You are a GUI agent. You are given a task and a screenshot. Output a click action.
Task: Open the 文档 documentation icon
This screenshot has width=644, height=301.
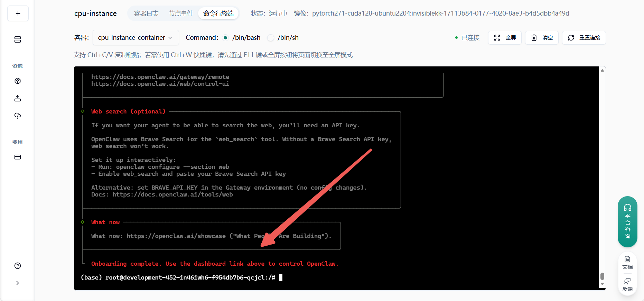[x=627, y=262]
